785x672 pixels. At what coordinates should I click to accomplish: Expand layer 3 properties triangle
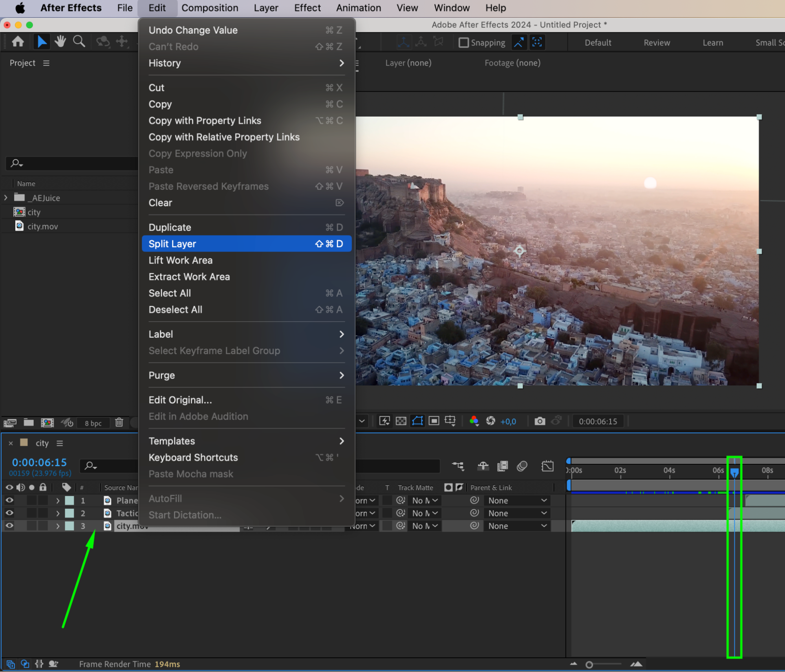point(58,526)
